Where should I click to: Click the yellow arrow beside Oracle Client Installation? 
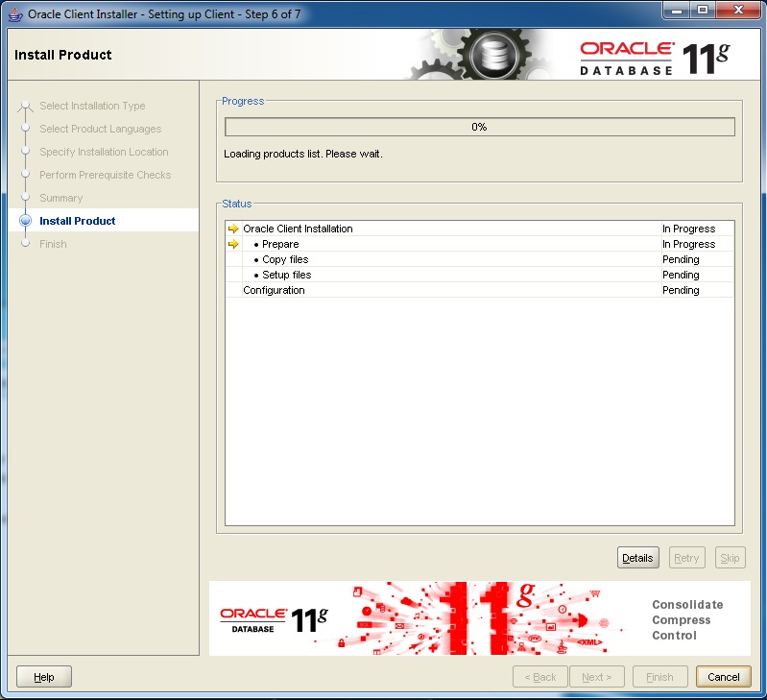[233, 229]
